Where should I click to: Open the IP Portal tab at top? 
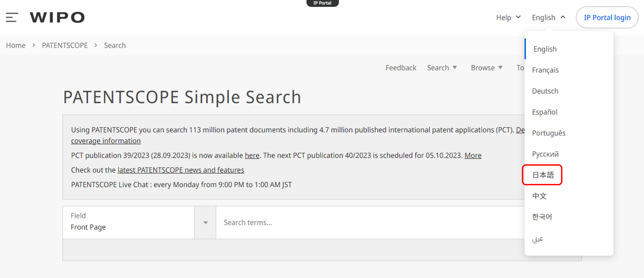tap(322, 3)
